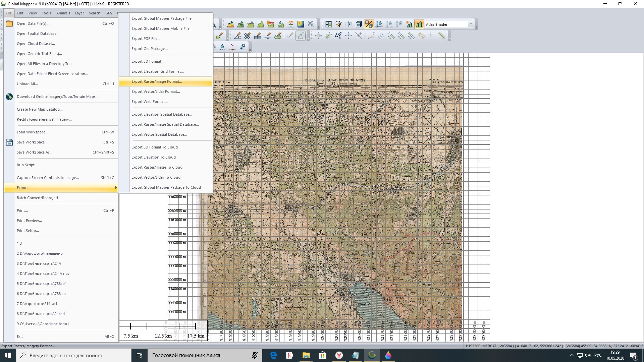The width and height of the screenshot is (644, 362).
Task: Select recent workspace C:\Users\...\Gorodishe topo1
Action: coord(43,323)
